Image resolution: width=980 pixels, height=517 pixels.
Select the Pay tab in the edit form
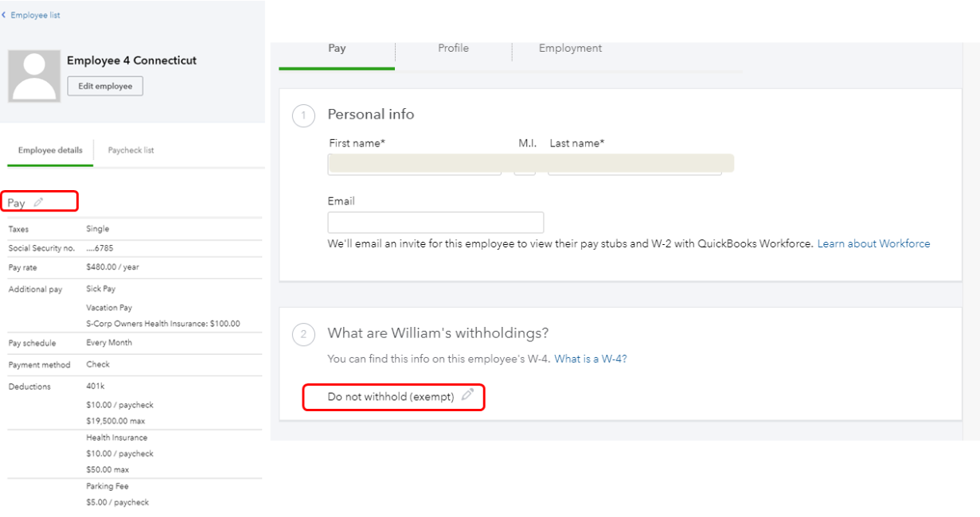[x=337, y=49]
